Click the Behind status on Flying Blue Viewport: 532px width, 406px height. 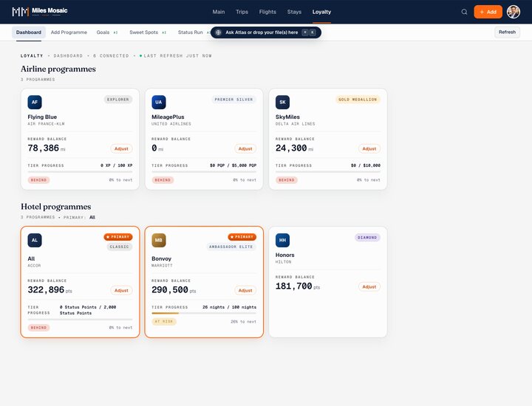point(38,180)
